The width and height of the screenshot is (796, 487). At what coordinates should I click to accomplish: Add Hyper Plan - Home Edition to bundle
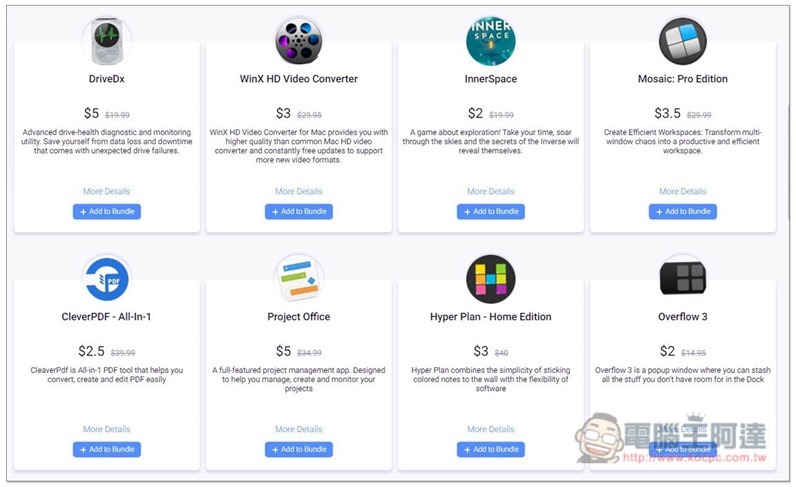click(x=491, y=449)
